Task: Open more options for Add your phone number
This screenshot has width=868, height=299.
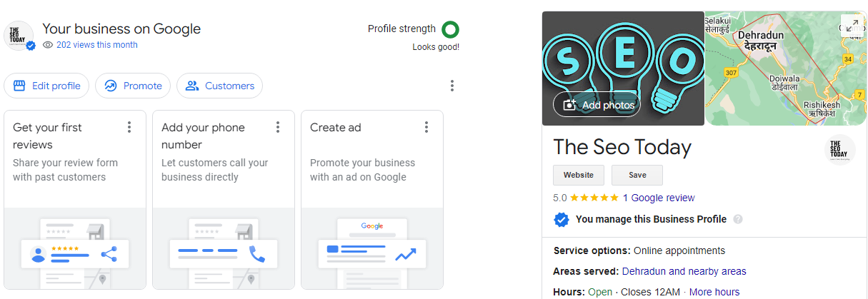Action: (x=278, y=127)
